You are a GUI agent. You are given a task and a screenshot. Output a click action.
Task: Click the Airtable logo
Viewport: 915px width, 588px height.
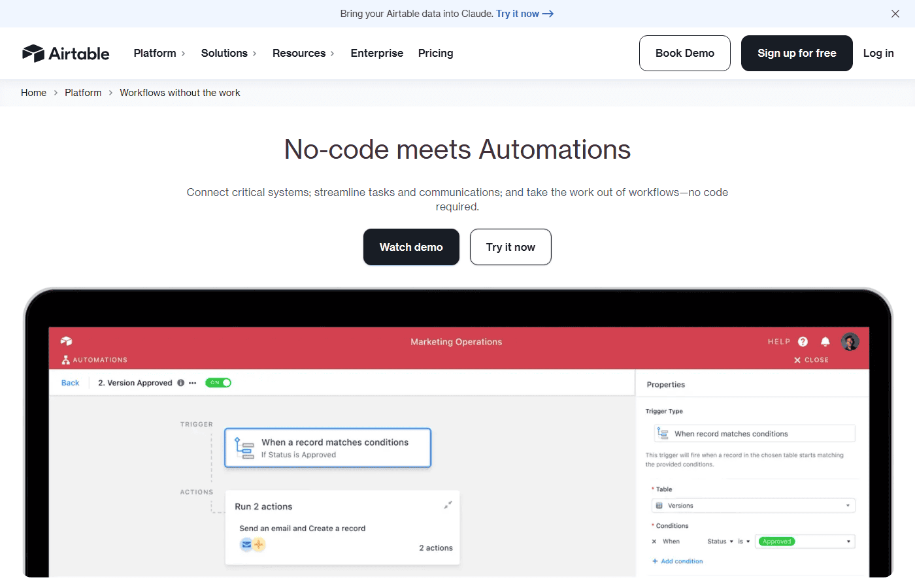tap(65, 54)
